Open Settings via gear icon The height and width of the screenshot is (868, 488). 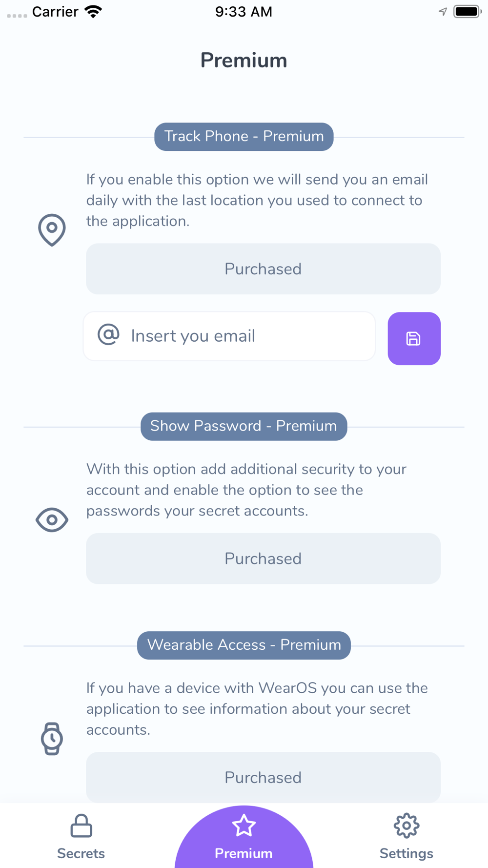407,826
